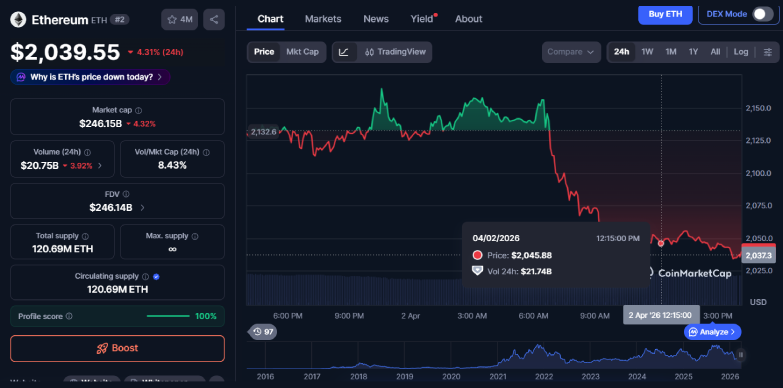Click the pause handle on range navigator
783x388 pixels.
pyautogui.click(x=741, y=355)
